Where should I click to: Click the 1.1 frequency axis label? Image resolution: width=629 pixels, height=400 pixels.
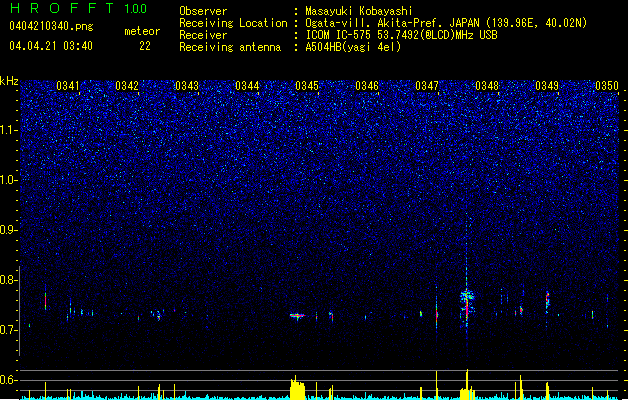[9, 130]
